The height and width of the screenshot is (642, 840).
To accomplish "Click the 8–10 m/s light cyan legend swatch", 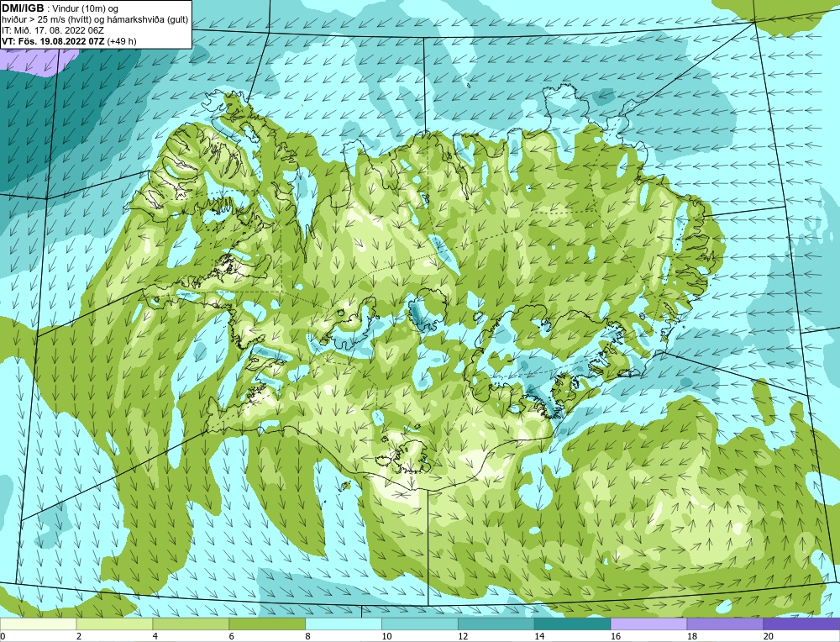I will pos(344,624).
